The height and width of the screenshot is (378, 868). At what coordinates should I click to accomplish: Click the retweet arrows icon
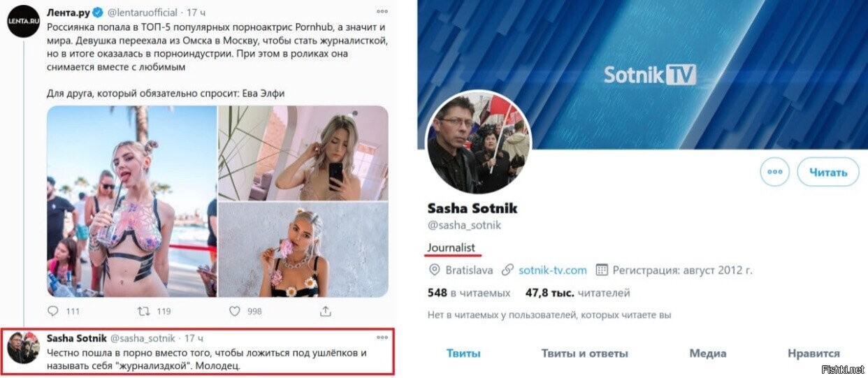(x=143, y=311)
